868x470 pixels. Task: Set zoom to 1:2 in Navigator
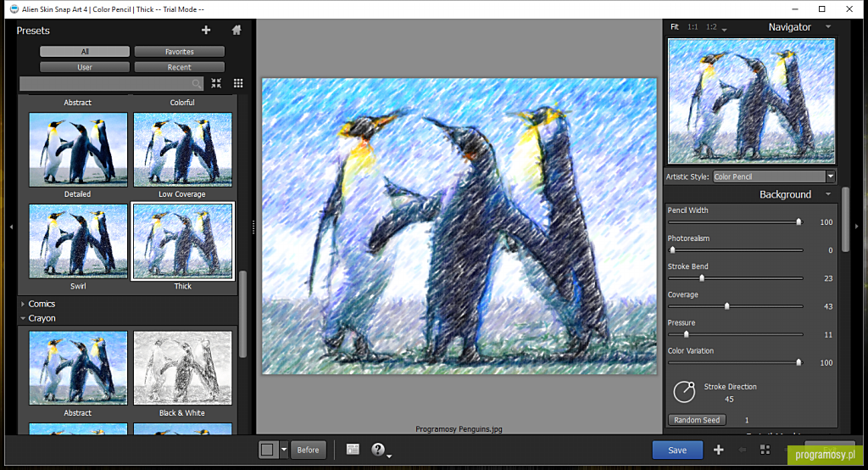click(711, 26)
